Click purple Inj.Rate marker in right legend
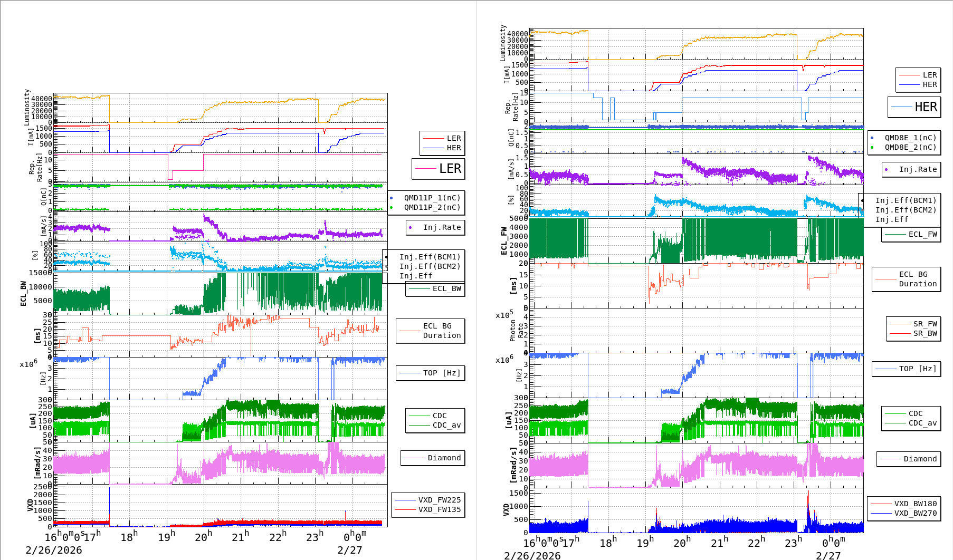The width and height of the screenshot is (953, 560). coord(887,169)
